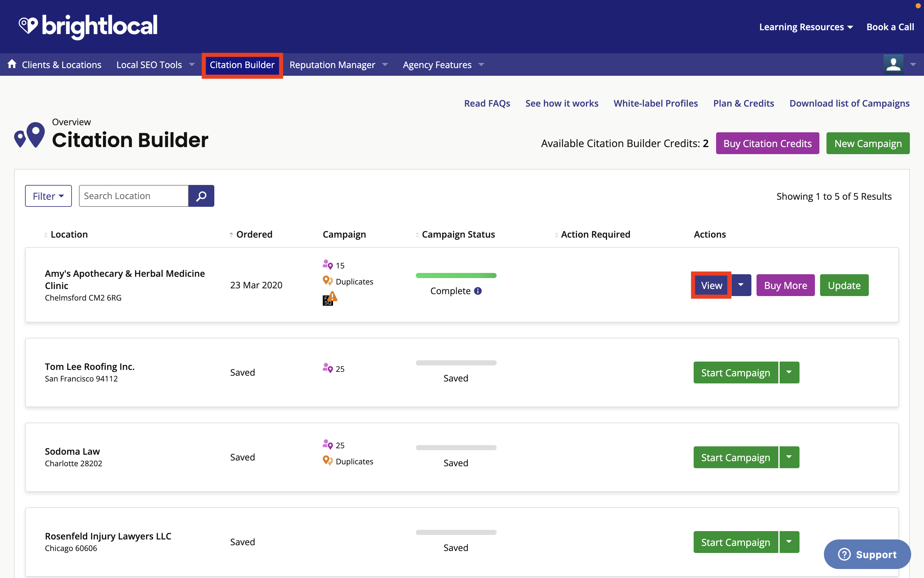Open the Citation Builder tab
Image resolution: width=924 pixels, height=578 pixels.
(x=242, y=65)
